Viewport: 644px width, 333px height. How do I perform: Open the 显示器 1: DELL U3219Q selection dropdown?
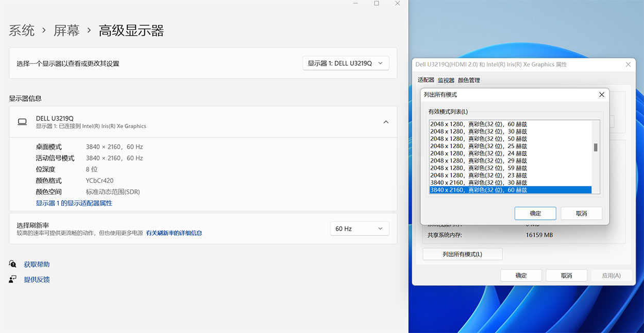pyautogui.click(x=345, y=63)
